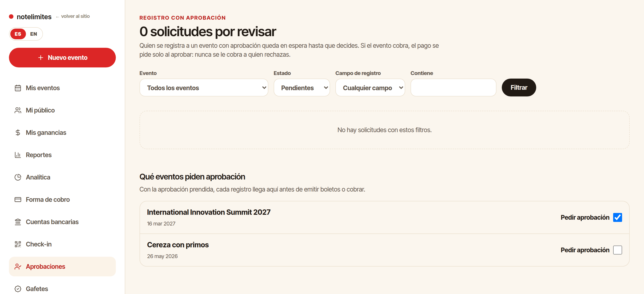The width and height of the screenshot is (644, 294).
Task: Select Forma de cobro in sidebar
Action: click(x=62, y=200)
